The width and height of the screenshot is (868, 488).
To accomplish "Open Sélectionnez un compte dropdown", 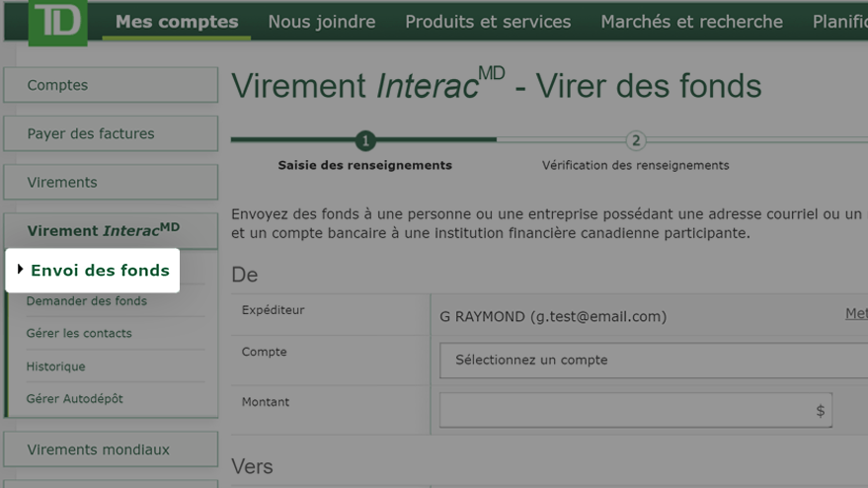I will 654,360.
